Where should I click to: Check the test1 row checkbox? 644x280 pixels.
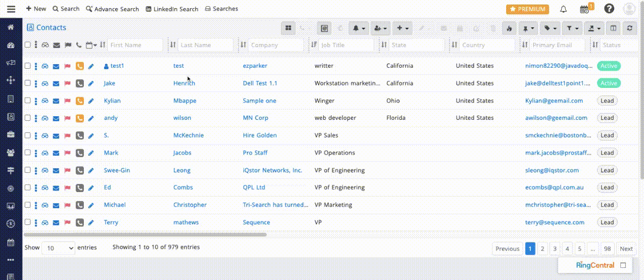click(28, 66)
